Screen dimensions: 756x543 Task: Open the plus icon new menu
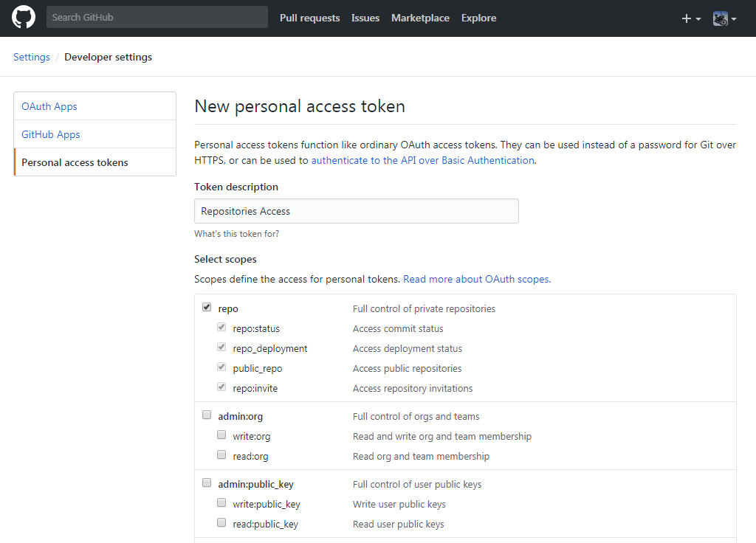685,18
